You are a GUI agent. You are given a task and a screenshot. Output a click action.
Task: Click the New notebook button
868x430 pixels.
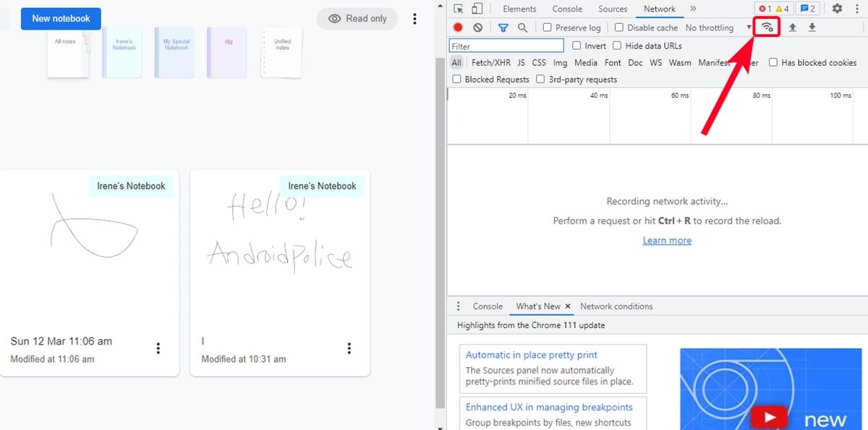[x=61, y=19]
